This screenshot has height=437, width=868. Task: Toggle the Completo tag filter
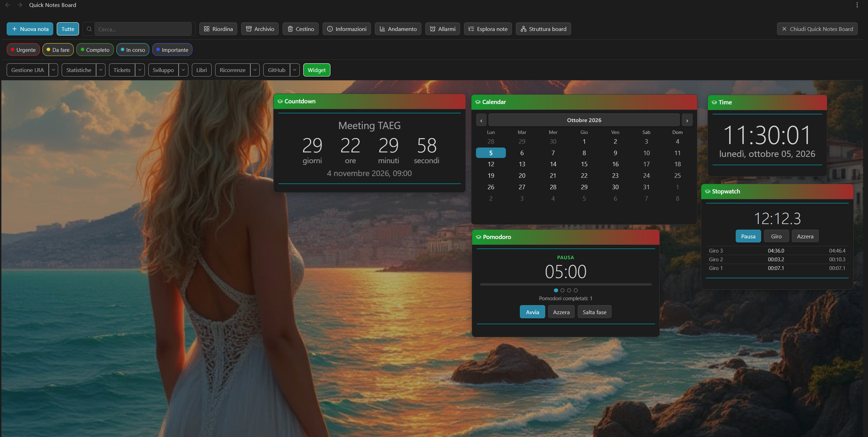tap(95, 50)
